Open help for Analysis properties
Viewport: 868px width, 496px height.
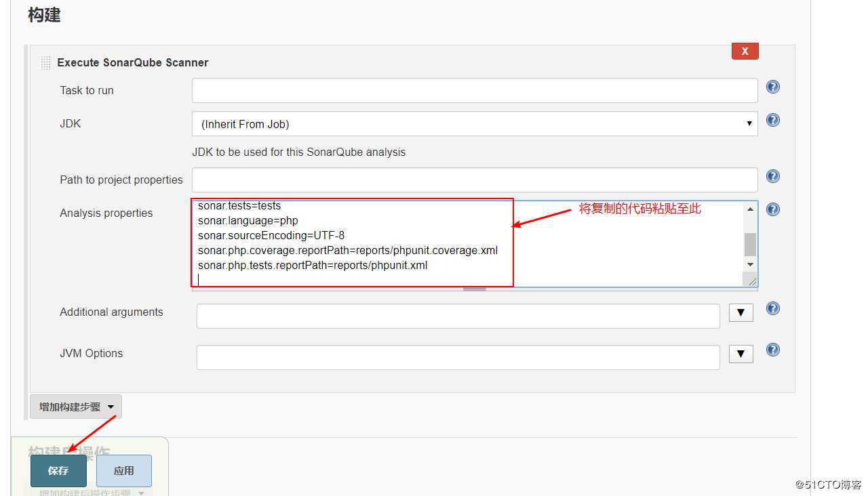click(772, 209)
